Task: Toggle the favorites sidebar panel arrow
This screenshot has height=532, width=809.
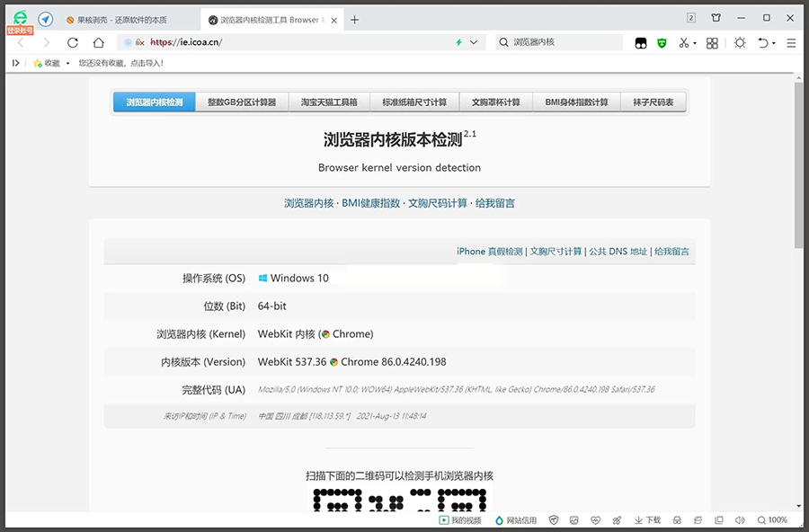Action: tap(15, 63)
